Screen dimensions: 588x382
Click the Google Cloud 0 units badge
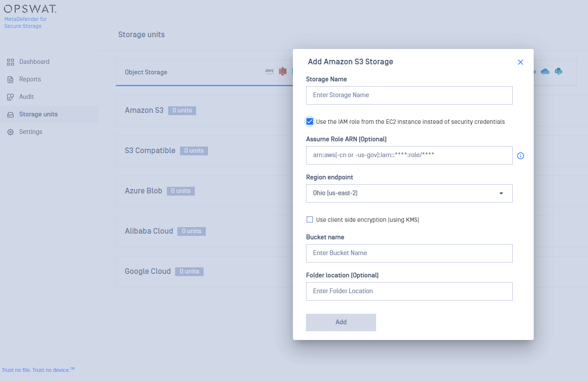coord(189,271)
